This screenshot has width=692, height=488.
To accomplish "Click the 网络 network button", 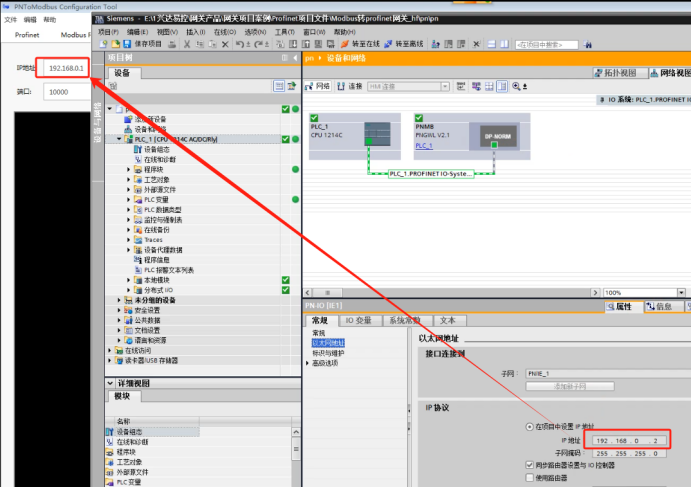I will pyautogui.click(x=318, y=86).
